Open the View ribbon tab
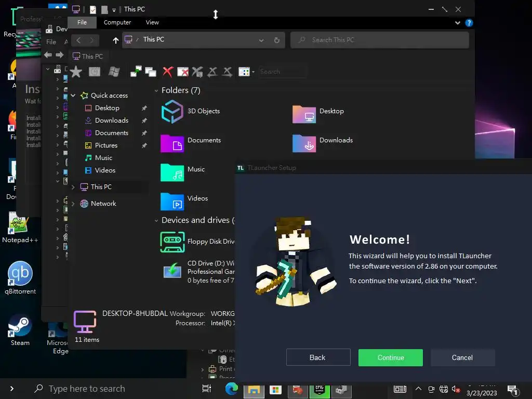 (152, 22)
